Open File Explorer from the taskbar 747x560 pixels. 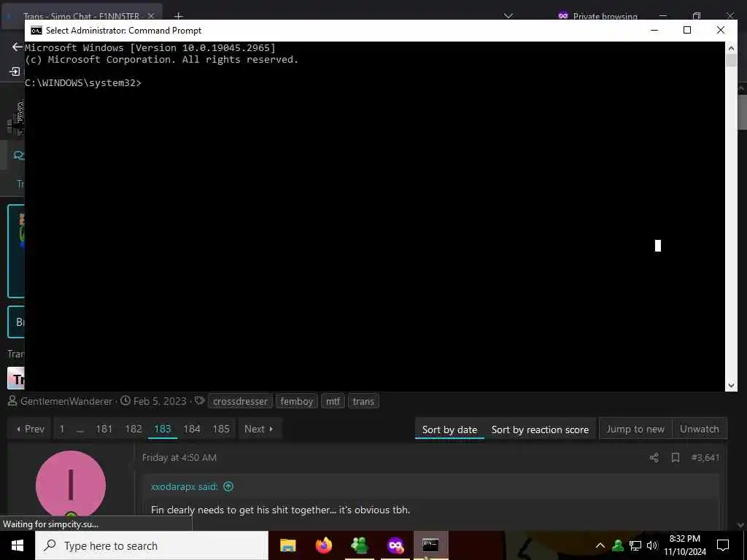(x=287, y=545)
